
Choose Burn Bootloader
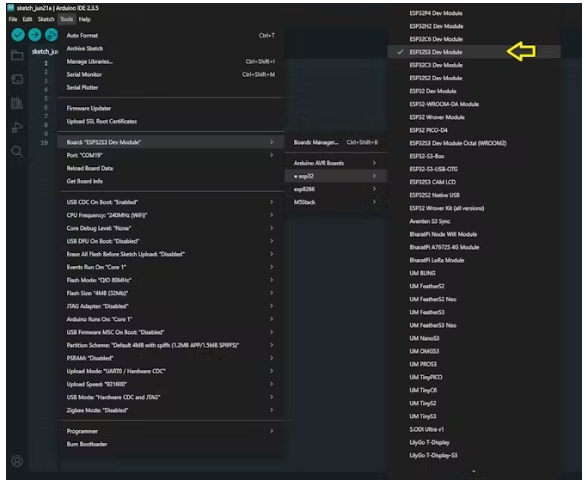[x=170, y=444]
